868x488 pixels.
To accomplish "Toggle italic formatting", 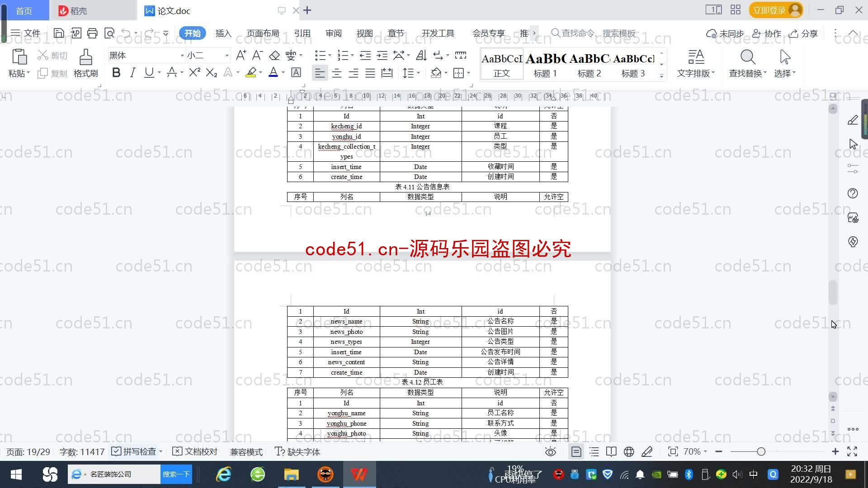I will [x=132, y=73].
